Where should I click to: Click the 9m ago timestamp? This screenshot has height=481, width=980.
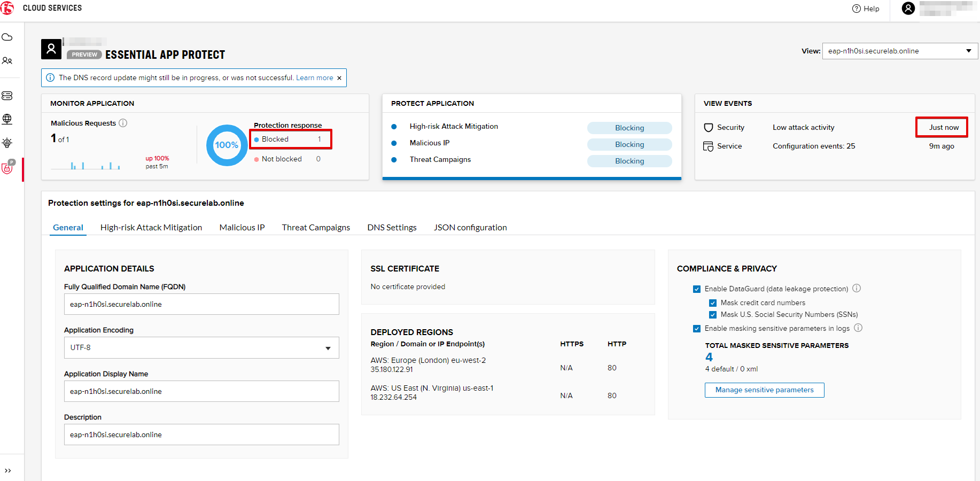942,146
